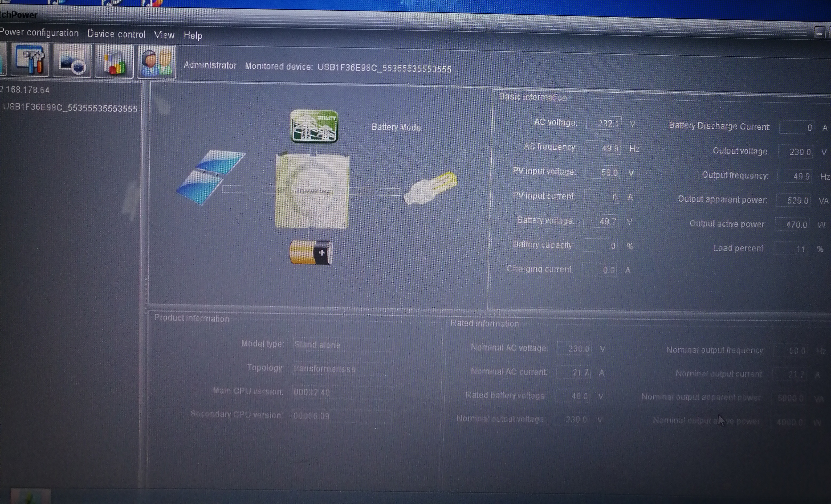Click the solar panels icon
Viewport: 831px width, 504px height.
point(211,176)
